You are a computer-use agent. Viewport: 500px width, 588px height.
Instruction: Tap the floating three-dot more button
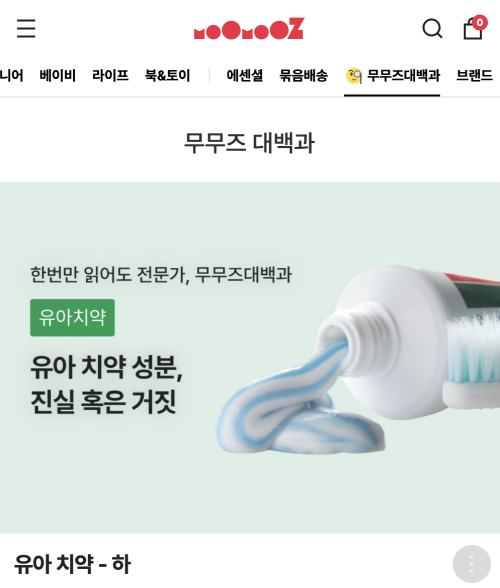click(471, 564)
